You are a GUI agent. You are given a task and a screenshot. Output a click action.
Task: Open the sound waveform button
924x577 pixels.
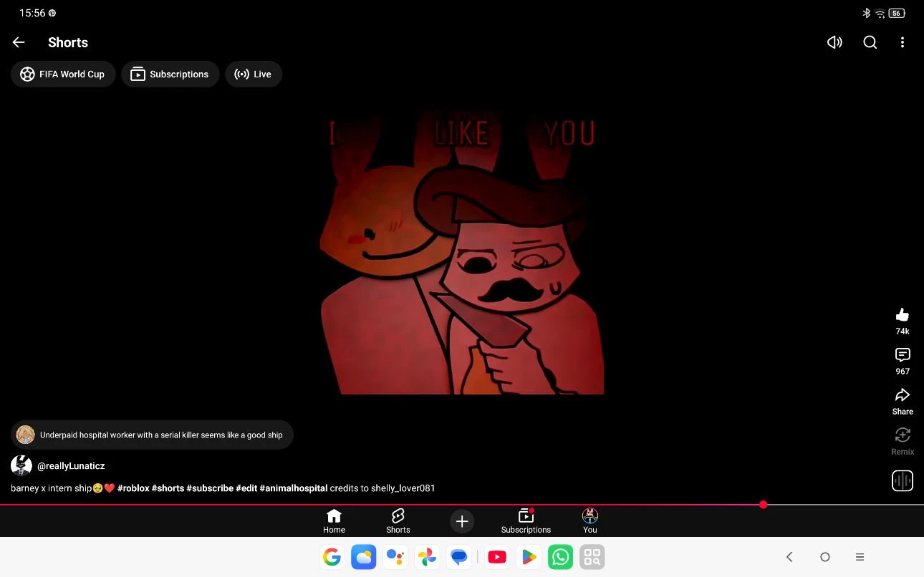903,480
